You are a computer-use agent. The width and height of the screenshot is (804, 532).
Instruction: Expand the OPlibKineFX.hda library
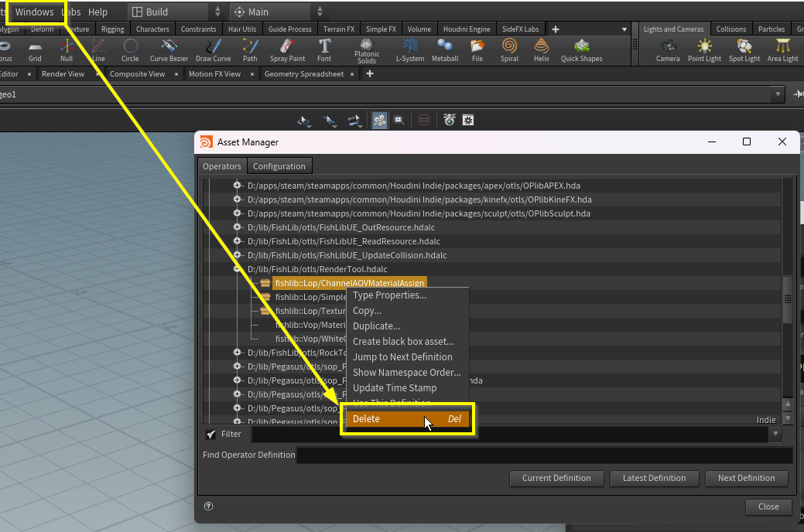tap(237, 199)
